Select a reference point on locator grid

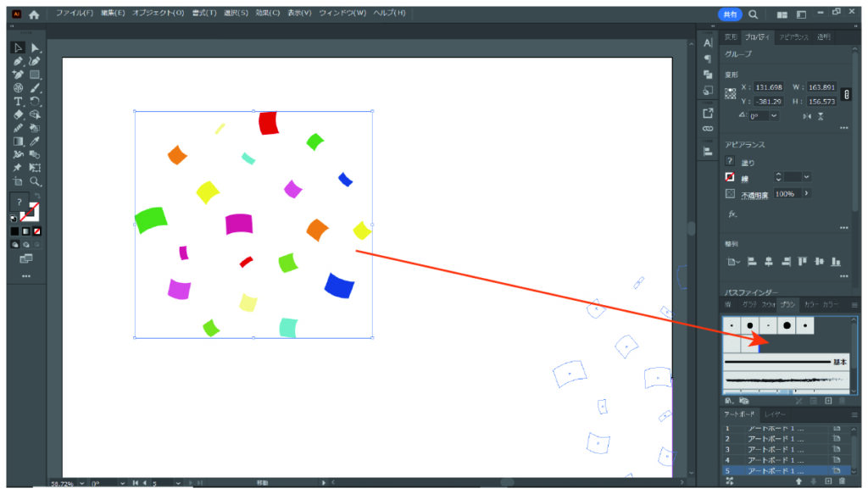(x=730, y=93)
